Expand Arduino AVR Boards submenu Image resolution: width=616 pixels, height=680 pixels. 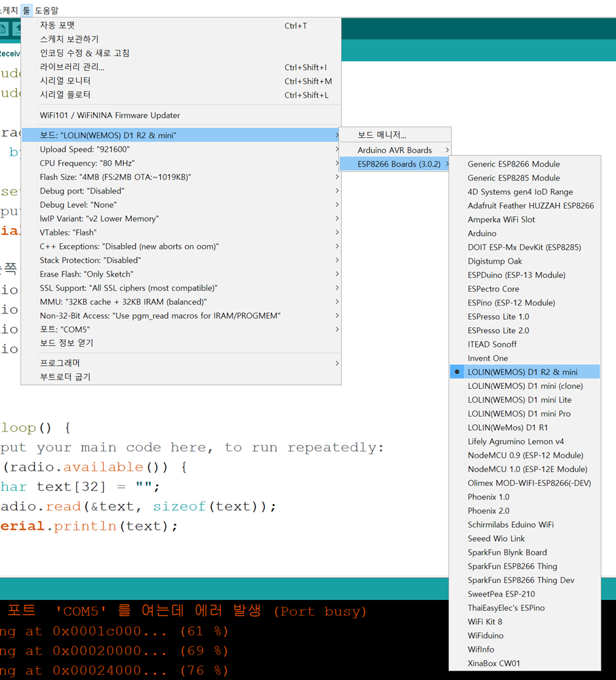coord(395,150)
